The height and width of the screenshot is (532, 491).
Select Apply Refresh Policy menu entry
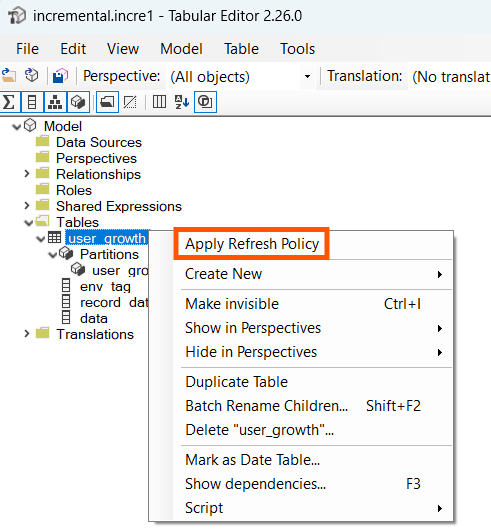(x=252, y=244)
